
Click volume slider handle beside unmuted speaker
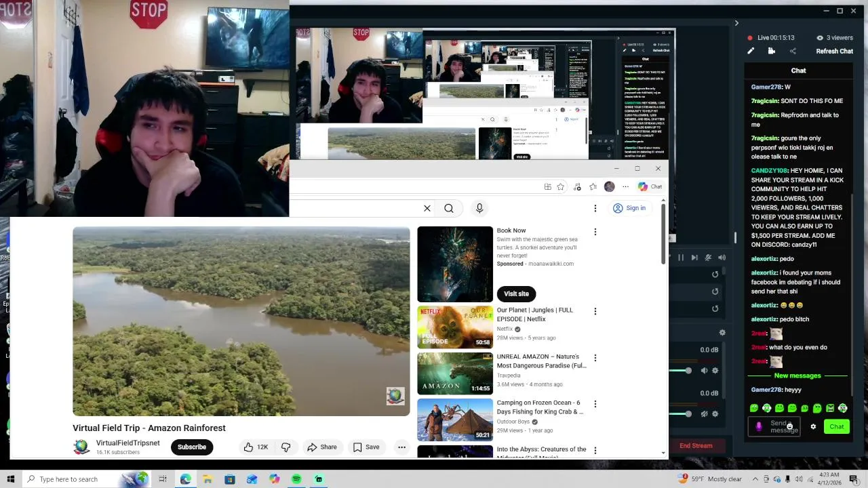pyautogui.click(x=688, y=370)
